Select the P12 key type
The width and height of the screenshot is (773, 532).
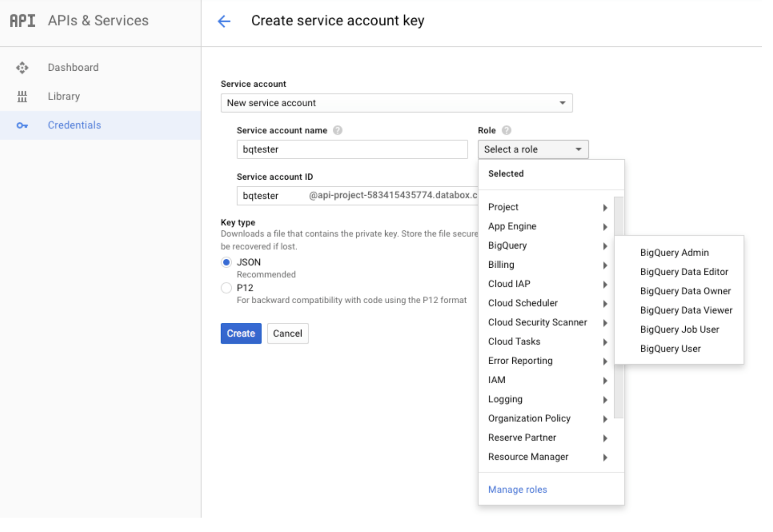click(226, 288)
